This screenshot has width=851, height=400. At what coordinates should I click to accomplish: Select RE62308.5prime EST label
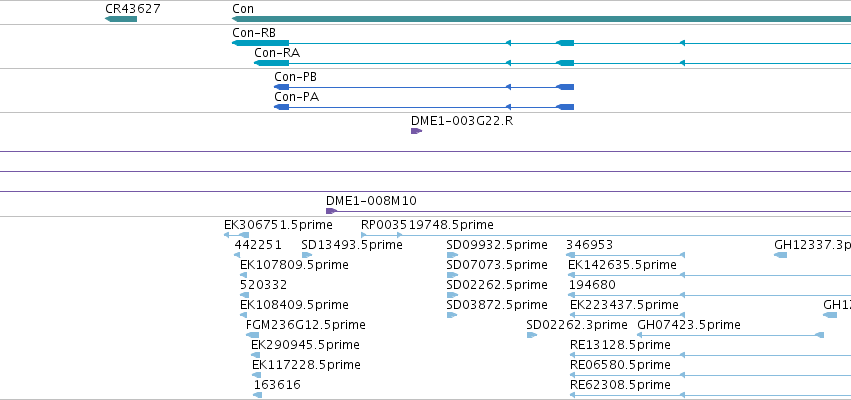tap(620, 385)
